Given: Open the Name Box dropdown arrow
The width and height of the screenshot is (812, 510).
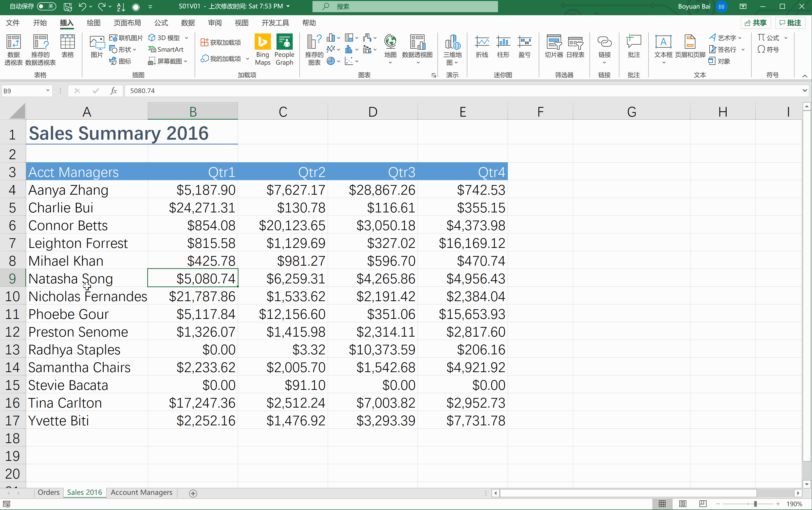Looking at the screenshot, I should [x=48, y=90].
